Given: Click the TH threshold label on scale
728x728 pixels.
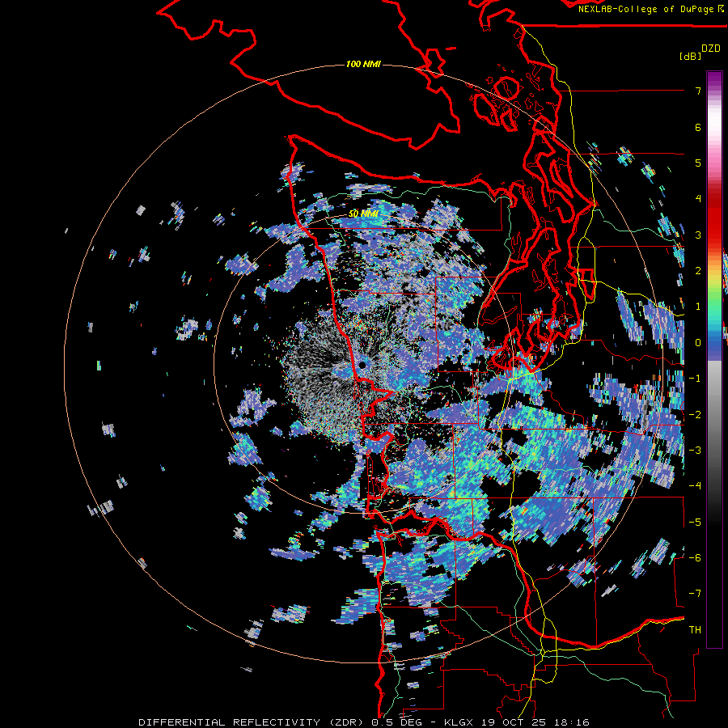Looking at the screenshot, I should point(695,630).
